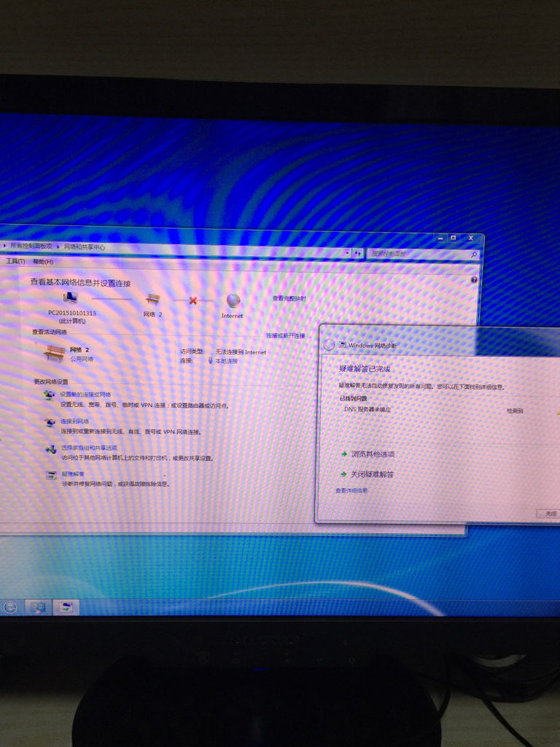Click the 本地连接 plug icon

click(x=211, y=360)
